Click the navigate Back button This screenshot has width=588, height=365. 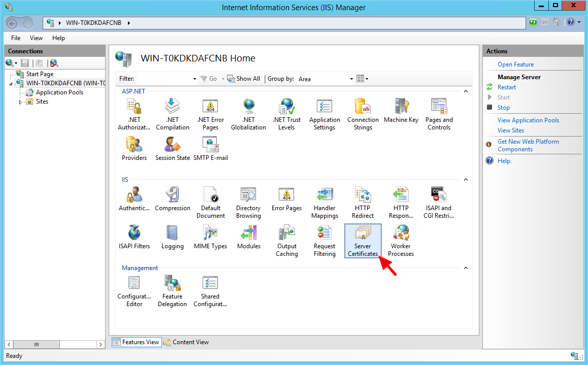pos(12,24)
